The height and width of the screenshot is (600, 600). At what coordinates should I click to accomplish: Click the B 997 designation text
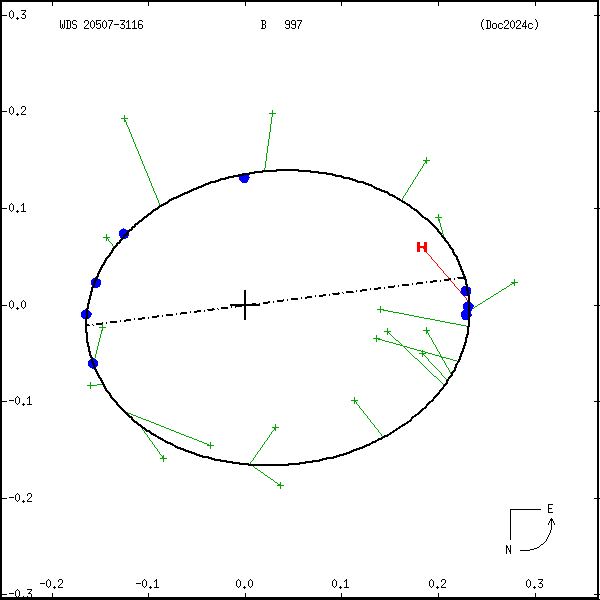tap(282, 25)
